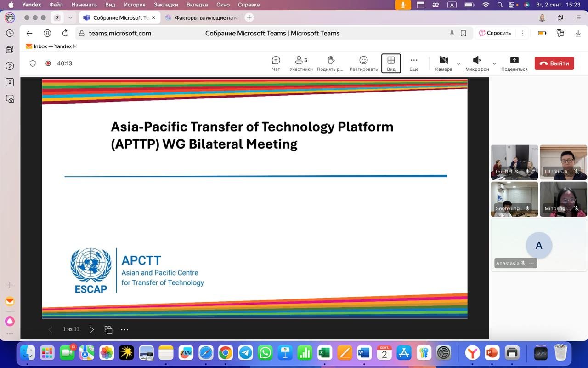Go to the next slide

tap(92, 330)
